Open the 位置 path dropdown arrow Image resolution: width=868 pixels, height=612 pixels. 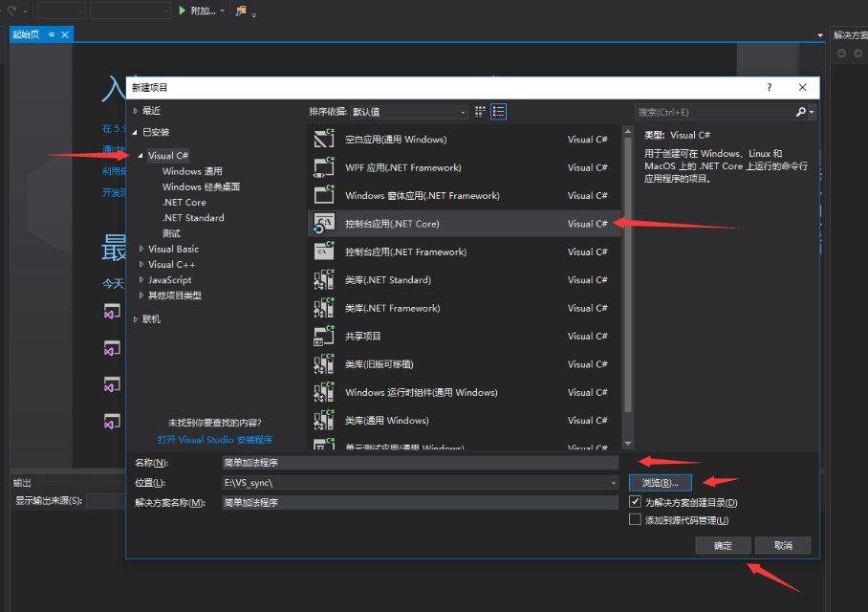(613, 483)
